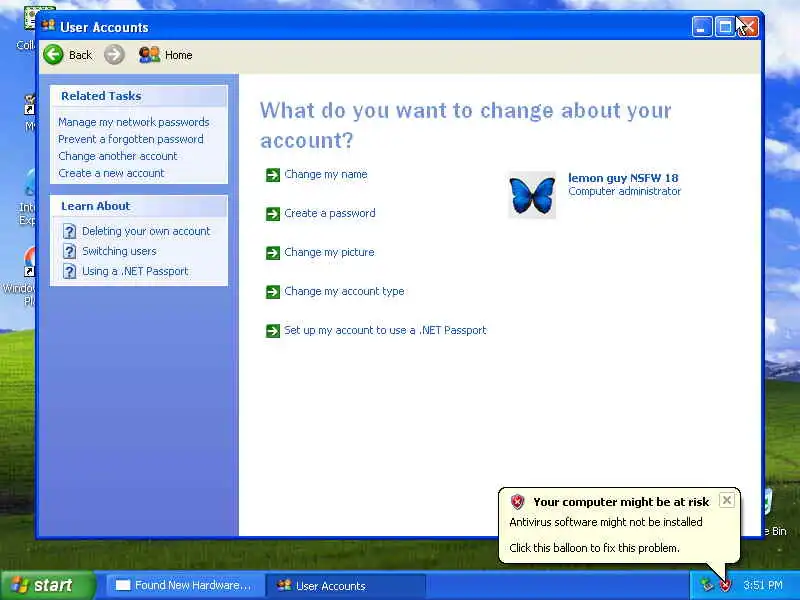The image size is (800, 600).
Task: Click balloon text to fix antivirus problem
Action: tap(594, 548)
